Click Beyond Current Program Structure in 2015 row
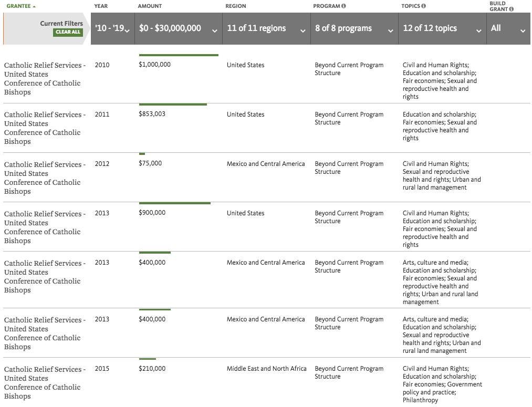532x407 pixels. 349,372
